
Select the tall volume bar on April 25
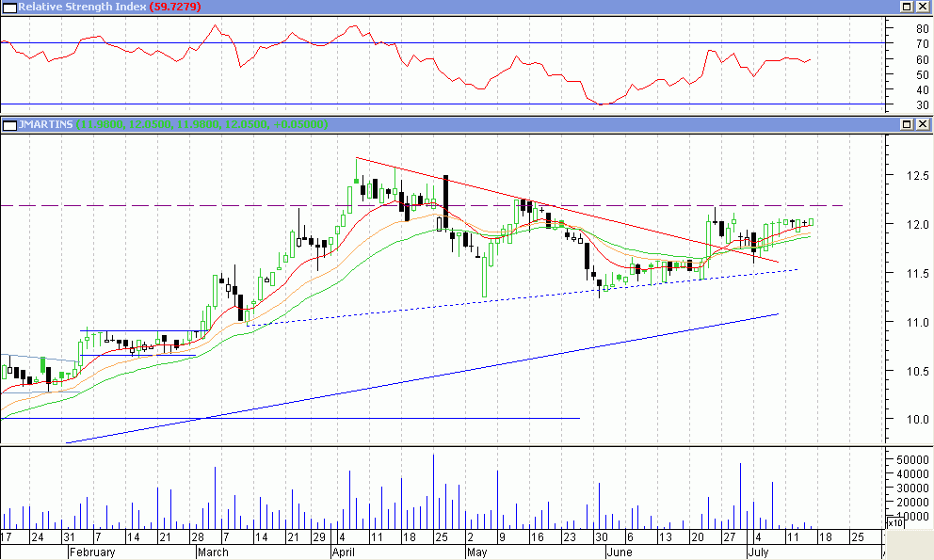click(x=434, y=491)
